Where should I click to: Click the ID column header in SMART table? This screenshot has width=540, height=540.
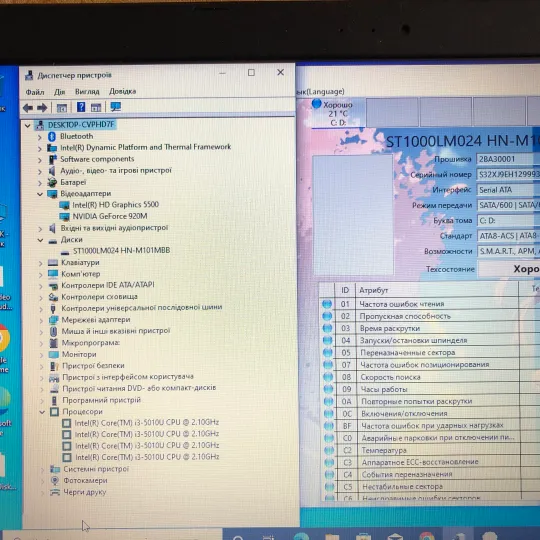click(x=345, y=290)
